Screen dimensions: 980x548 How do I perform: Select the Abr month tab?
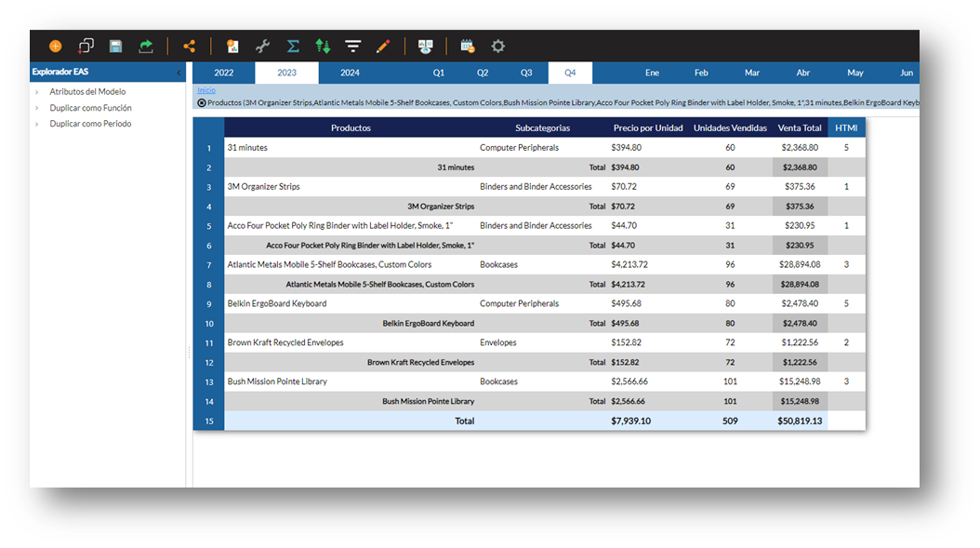(803, 73)
